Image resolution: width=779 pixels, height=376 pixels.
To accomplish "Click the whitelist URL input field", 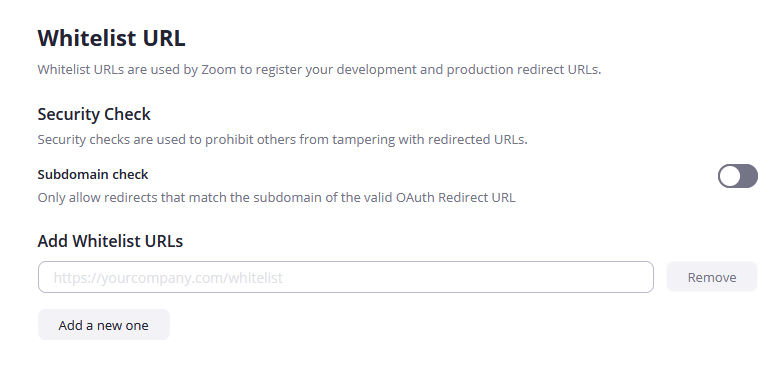I will [346, 277].
